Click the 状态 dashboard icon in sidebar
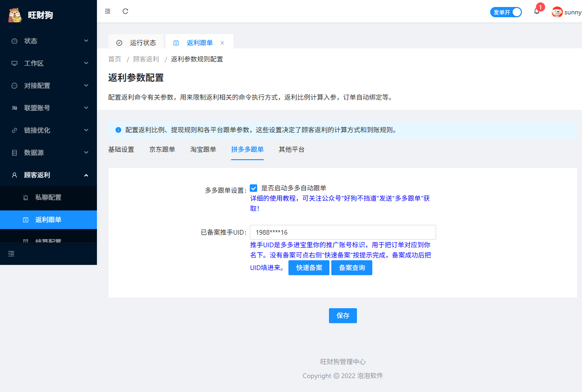Viewport: 582px width, 392px height. pyautogui.click(x=14, y=41)
